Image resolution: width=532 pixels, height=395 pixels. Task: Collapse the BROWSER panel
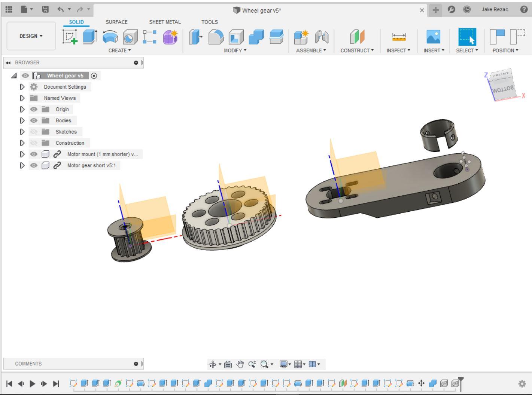tap(8, 62)
